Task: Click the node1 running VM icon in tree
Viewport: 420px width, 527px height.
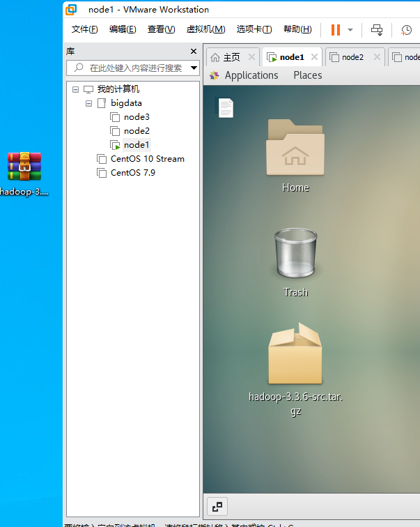Action: coord(115,145)
